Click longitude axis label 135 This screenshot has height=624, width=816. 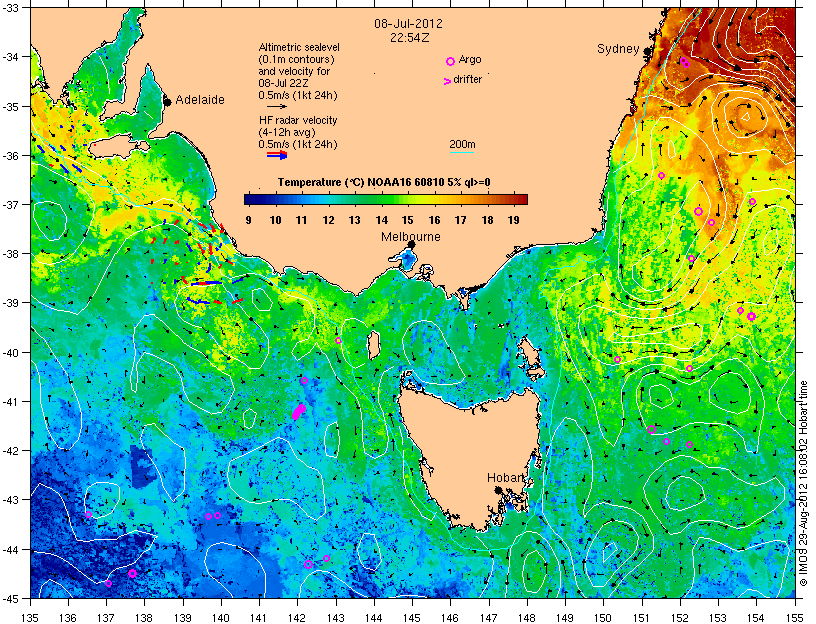pos(31,618)
